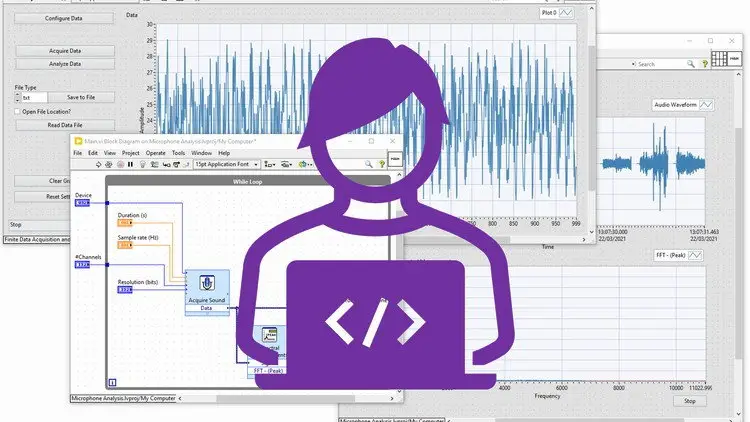This screenshot has width=750, height=422.
Task: Click the Stop label in left panel
Action: pyautogui.click(x=16, y=224)
